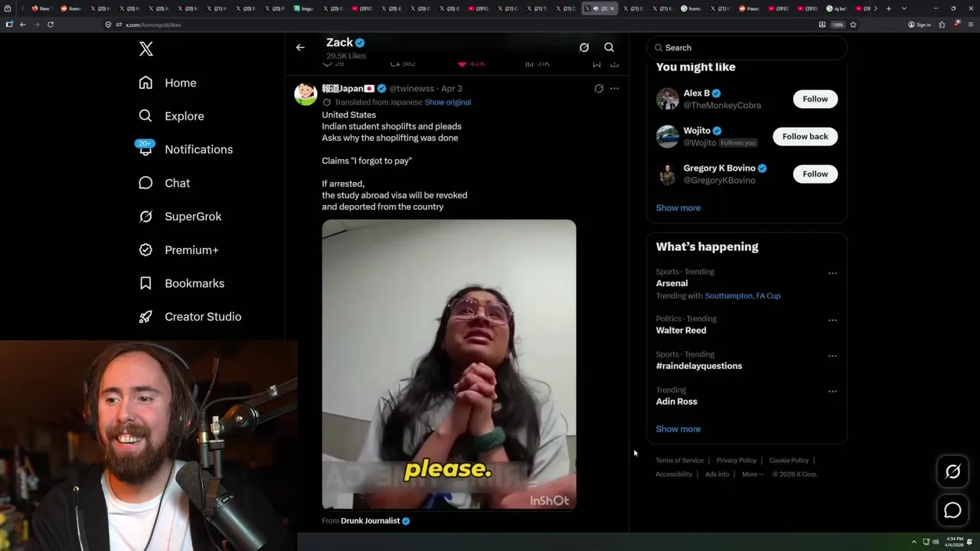980x551 pixels.
Task: Open Terms of Service footer link
Action: coord(679,460)
